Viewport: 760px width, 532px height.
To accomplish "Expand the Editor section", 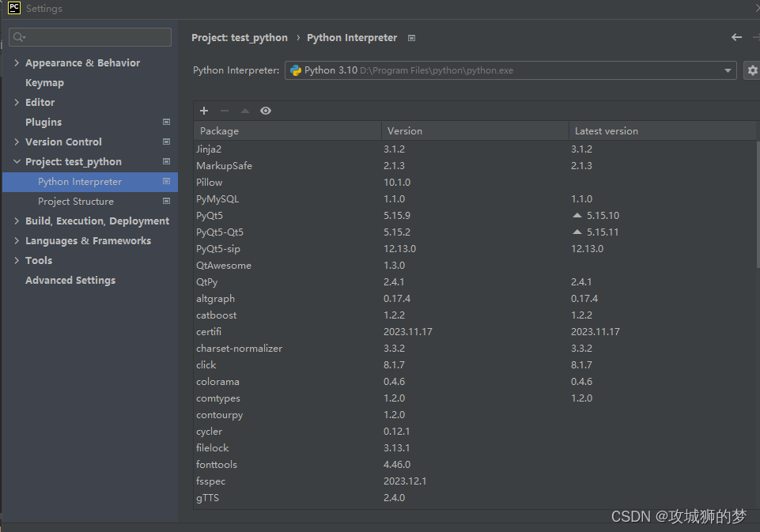I will 17,102.
